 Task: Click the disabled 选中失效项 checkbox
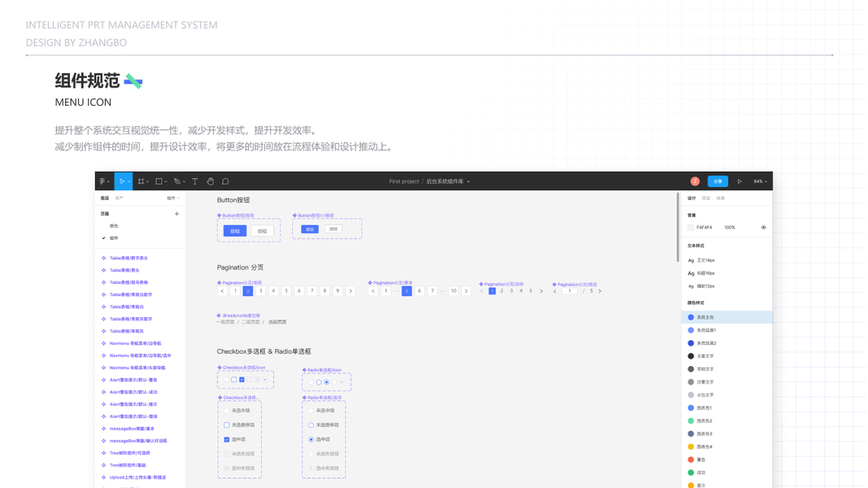(x=226, y=468)
